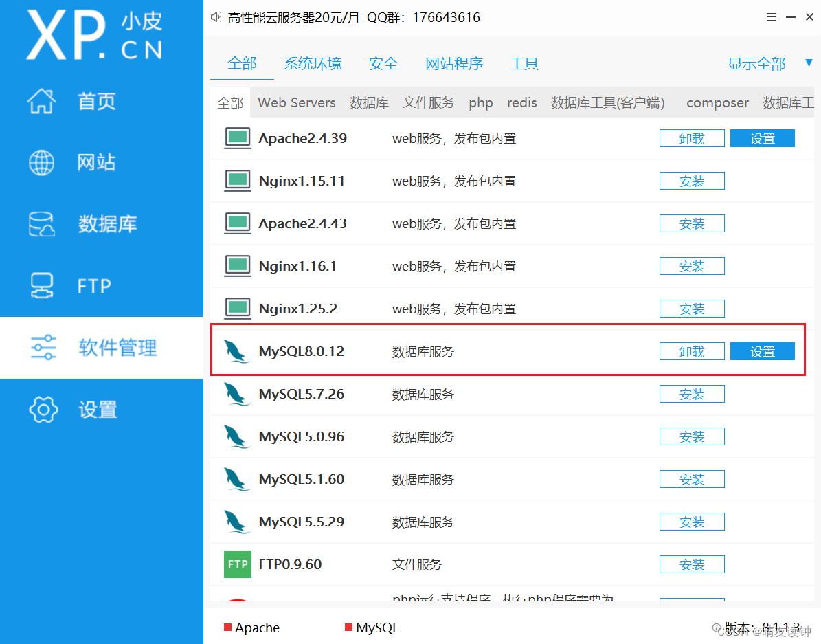821x644 pixels.
Task: Select 软件管理 sliders icon
Action: click(43, 347)
